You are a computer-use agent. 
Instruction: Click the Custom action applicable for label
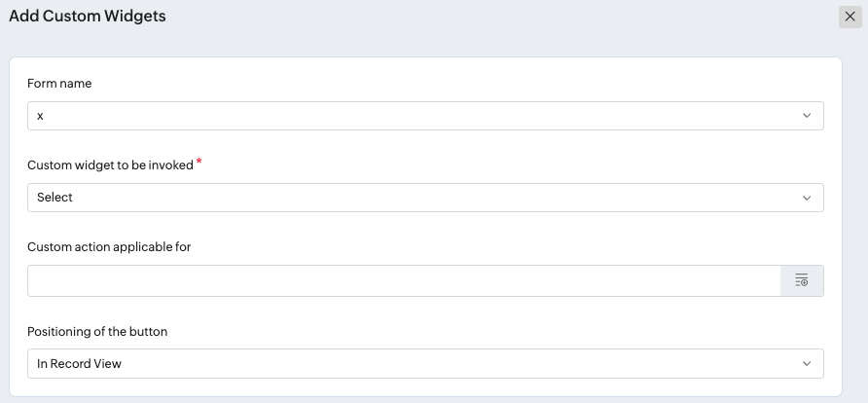pyautogui.click(x=109, y=247)
